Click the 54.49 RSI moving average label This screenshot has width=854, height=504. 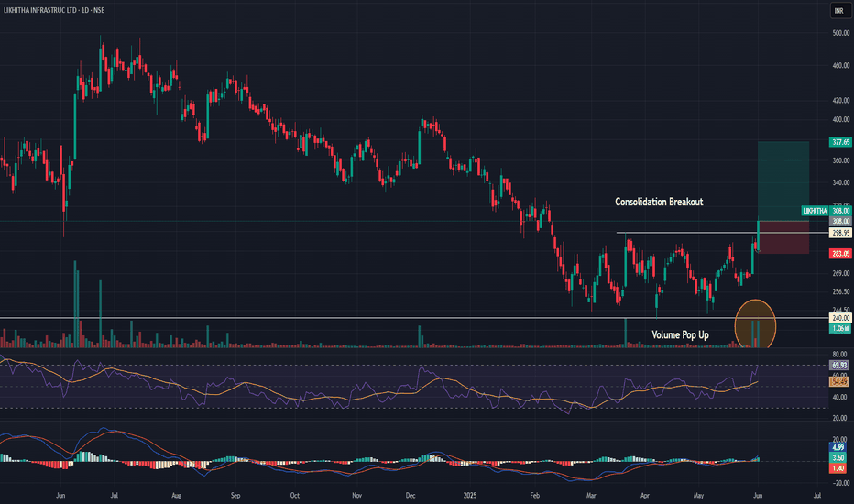tap(840, 382)
